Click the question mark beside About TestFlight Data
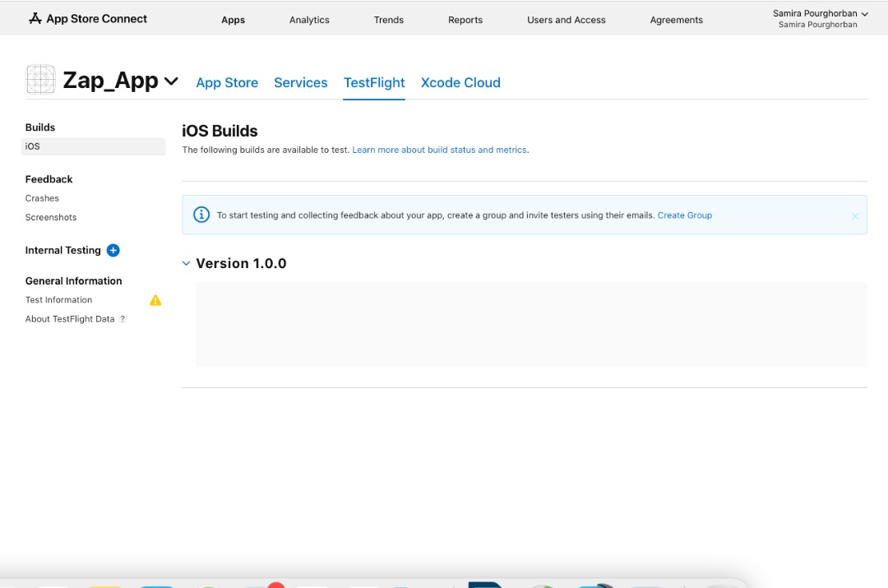The width and height of the screenshot is (888, 588). tap(123, 319)
